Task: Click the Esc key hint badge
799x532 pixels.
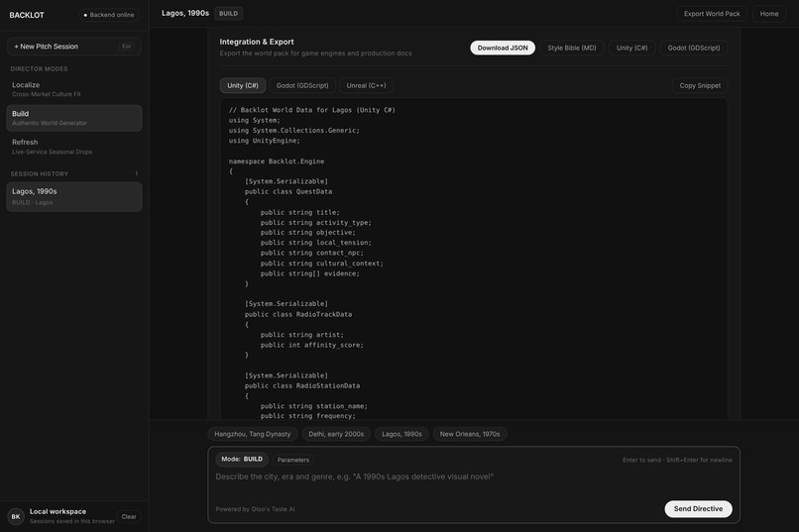Action: (x=126, y=47)
